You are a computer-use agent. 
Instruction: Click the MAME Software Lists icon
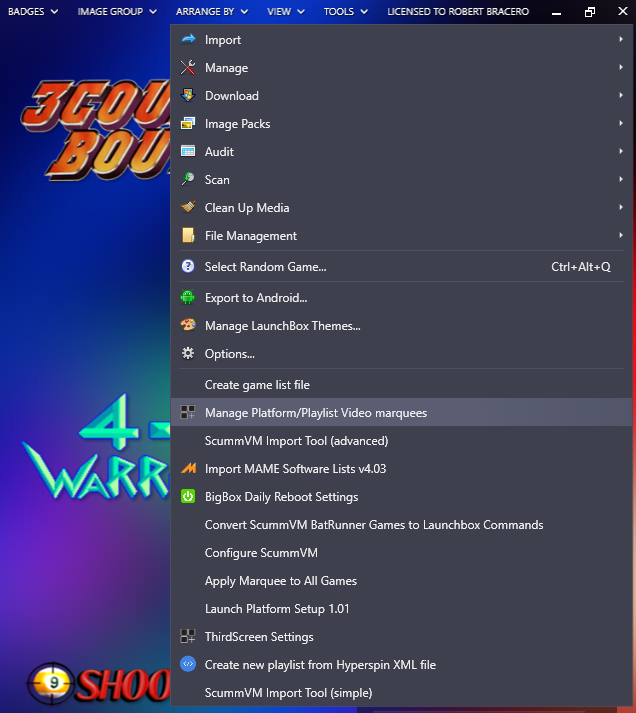tap(188, 468)
